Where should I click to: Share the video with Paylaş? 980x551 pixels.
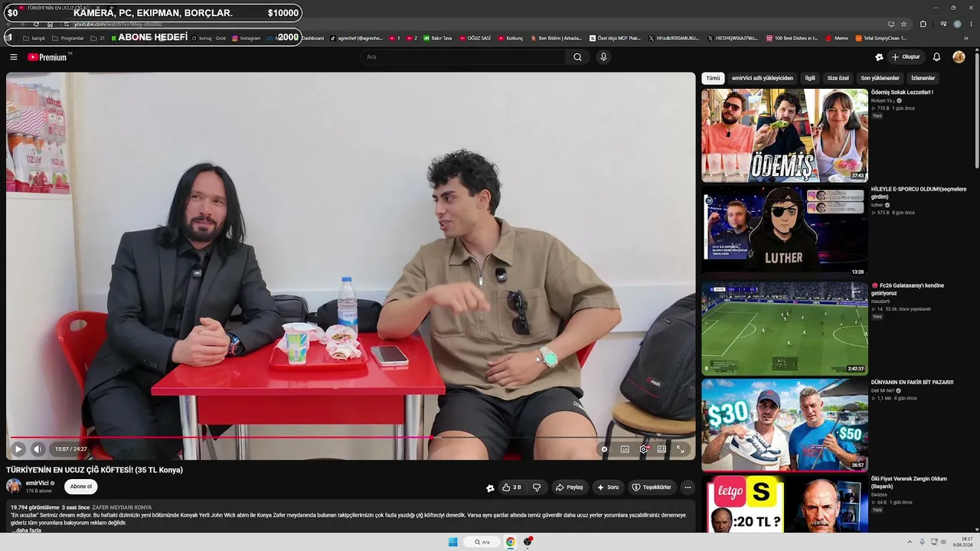[570, 487]
